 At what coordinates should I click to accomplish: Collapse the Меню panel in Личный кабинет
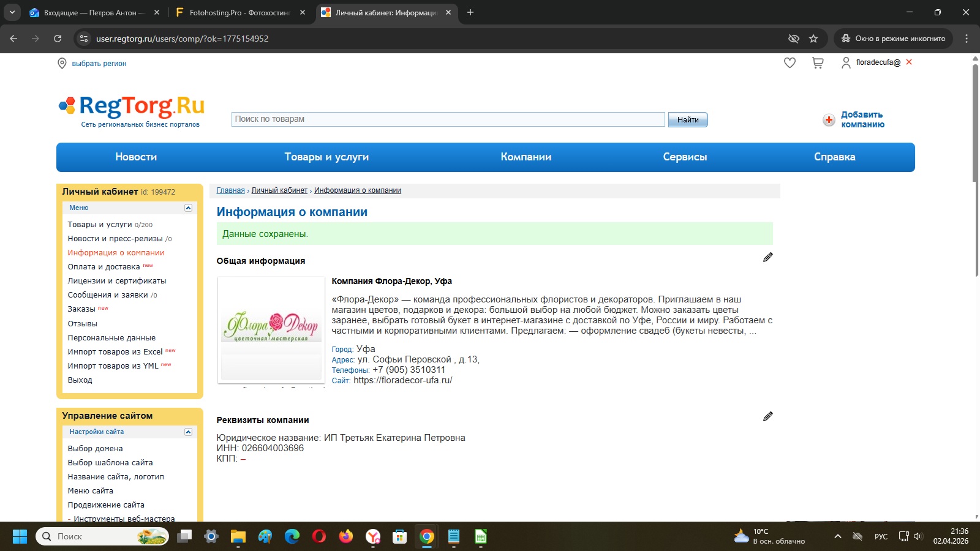tap(188, 208)
